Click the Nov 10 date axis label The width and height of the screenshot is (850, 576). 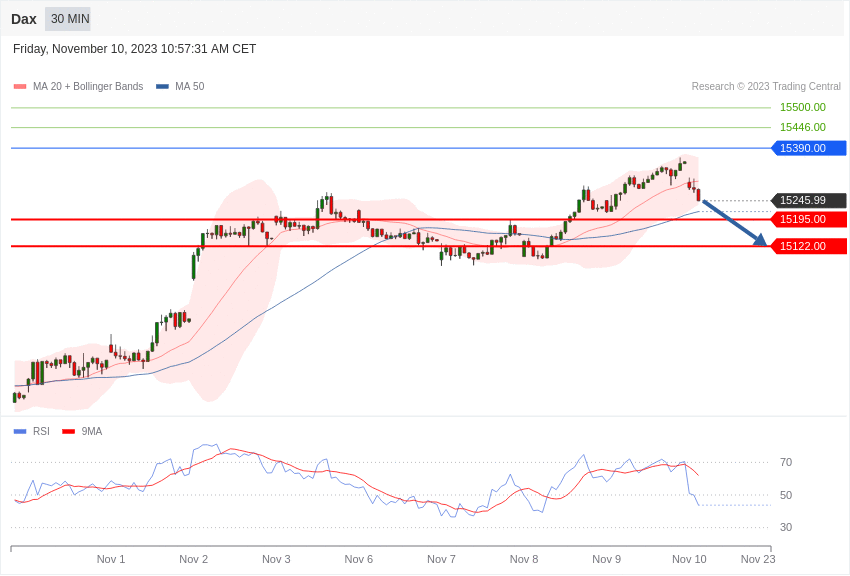(689, 559)
